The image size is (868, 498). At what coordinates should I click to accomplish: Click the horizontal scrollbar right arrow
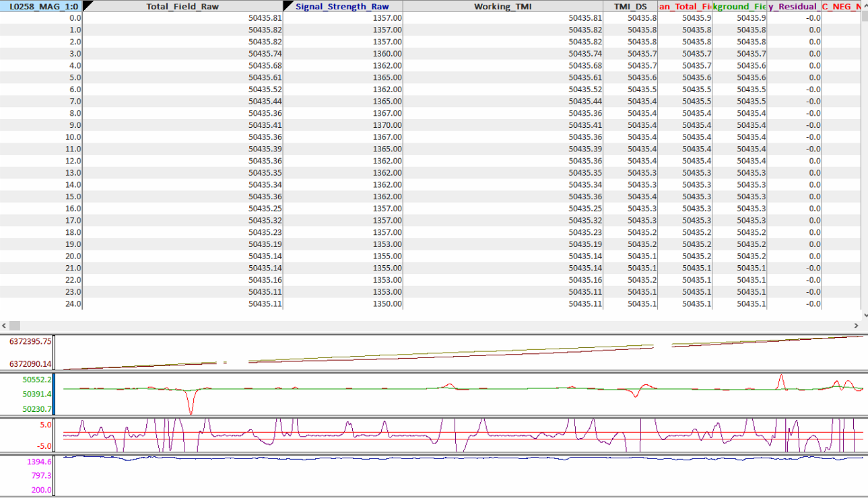(855, 326)
